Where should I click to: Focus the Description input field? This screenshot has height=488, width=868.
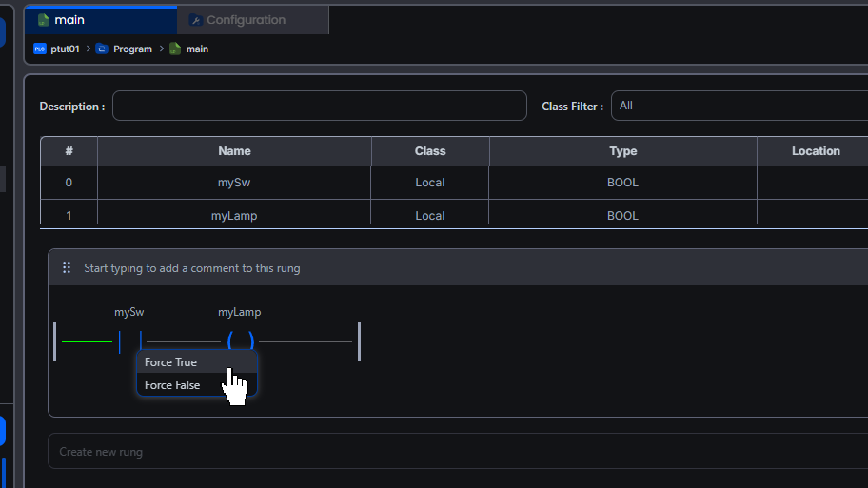click(319, 106)
